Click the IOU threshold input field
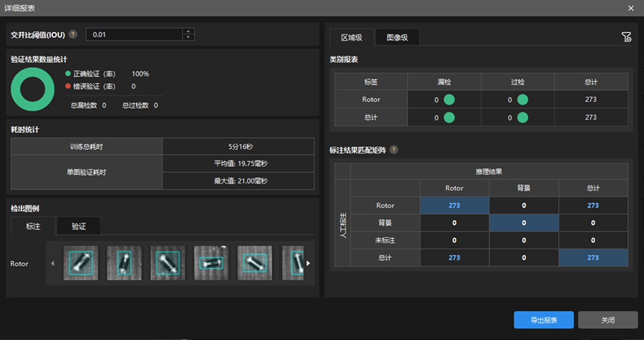Viewport: 644px width, 340px height. (134, 34)
